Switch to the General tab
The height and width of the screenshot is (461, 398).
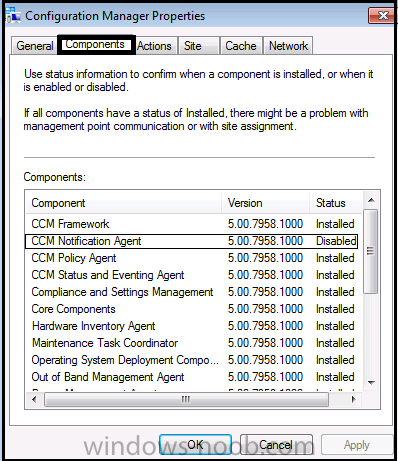coord(35,46)
